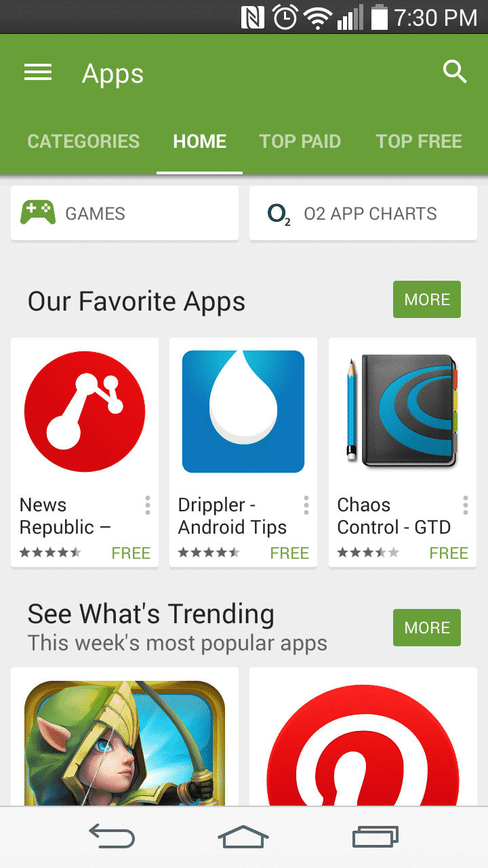The height and width of the screenshot is (868, 488).
Task: Tap the Android back navigation icon
Action: click(112, 836)
